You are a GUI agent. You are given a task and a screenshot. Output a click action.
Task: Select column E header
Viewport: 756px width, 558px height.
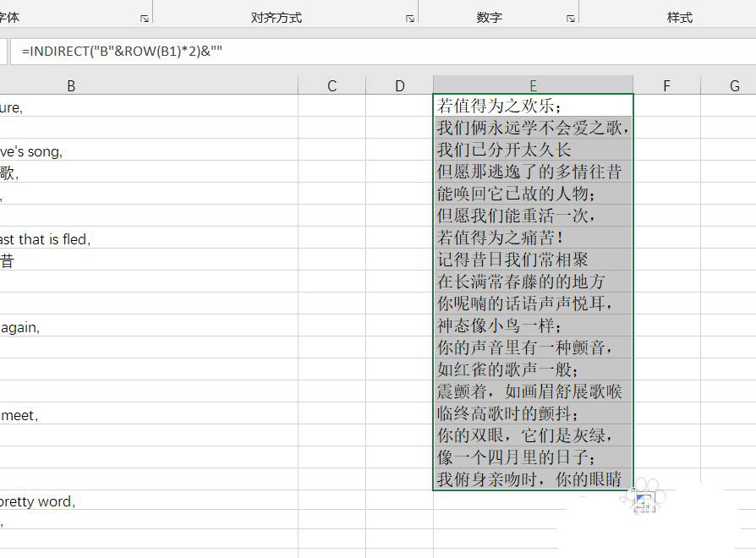click(x=533, y=85)
